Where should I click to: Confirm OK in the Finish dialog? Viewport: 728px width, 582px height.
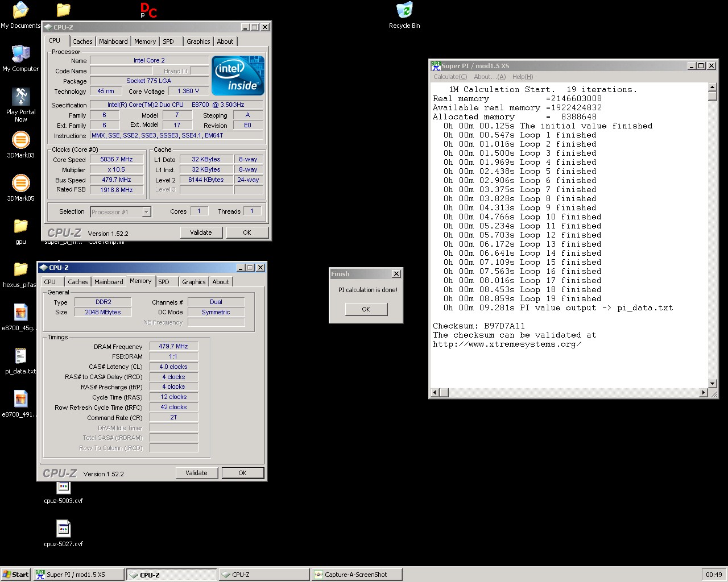click(366, 309)
